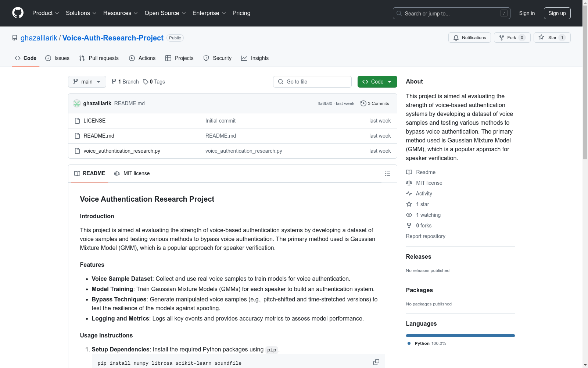Switch to the Issues tab
The width and height of the screenshot is (588, 368).
point(57,58)
